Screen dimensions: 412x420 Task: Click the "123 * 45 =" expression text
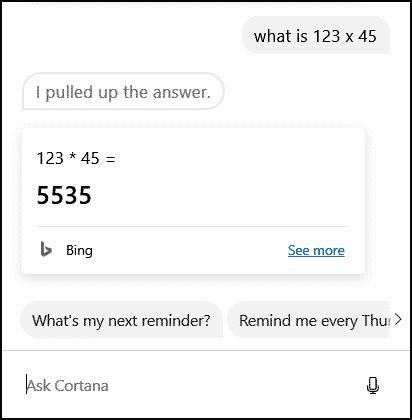coord(76,158)
